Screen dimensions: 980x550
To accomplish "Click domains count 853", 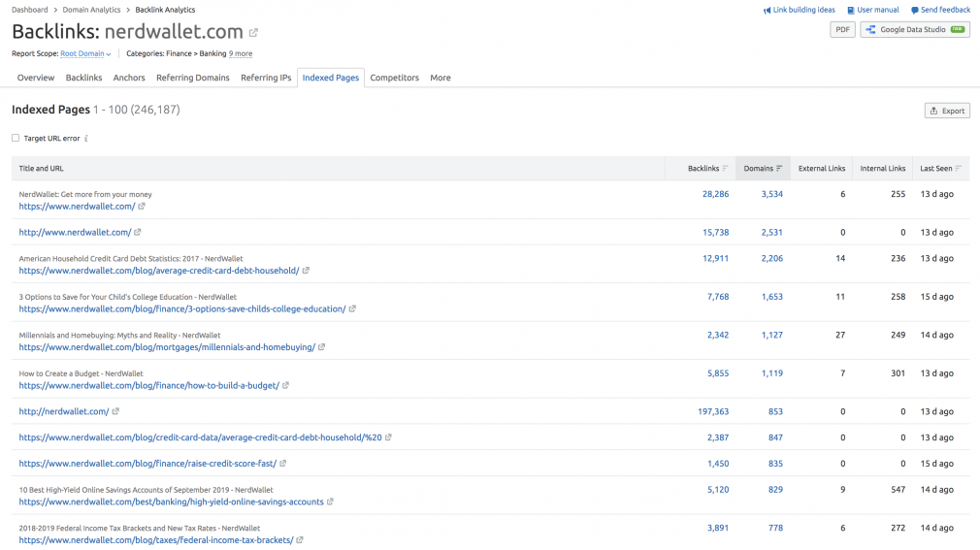I will (x=775, y=411).
